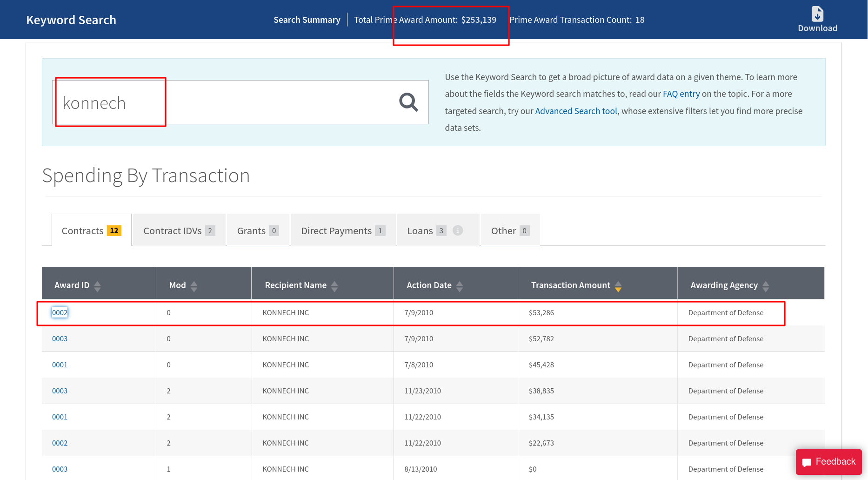Click the Download file icon
This screenshot has height=480, width=868.
pos(817,14)
